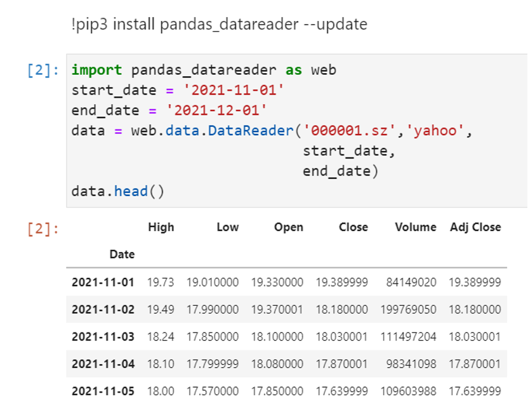The image size is (528, 420).
Task: Click the DataReader function name
Action: [251, 131]
